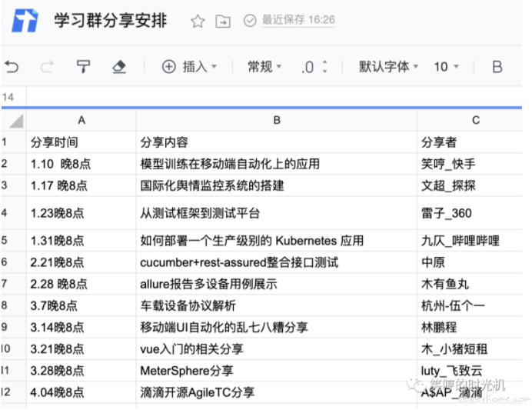This screenshot has width=532, height=410.
Task: Click the 分享者 header cell
Action: click(x=470, y=142)
